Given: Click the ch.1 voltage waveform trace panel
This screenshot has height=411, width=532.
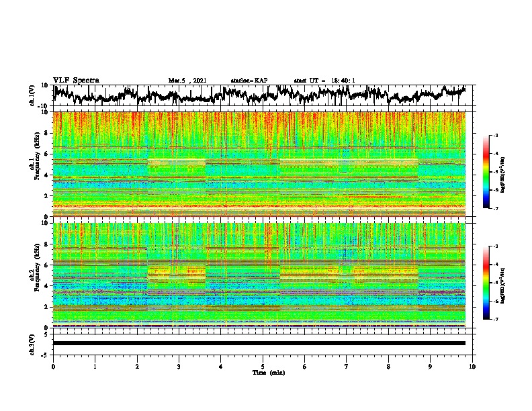Looking at the screenshot, I should point(263,95).
